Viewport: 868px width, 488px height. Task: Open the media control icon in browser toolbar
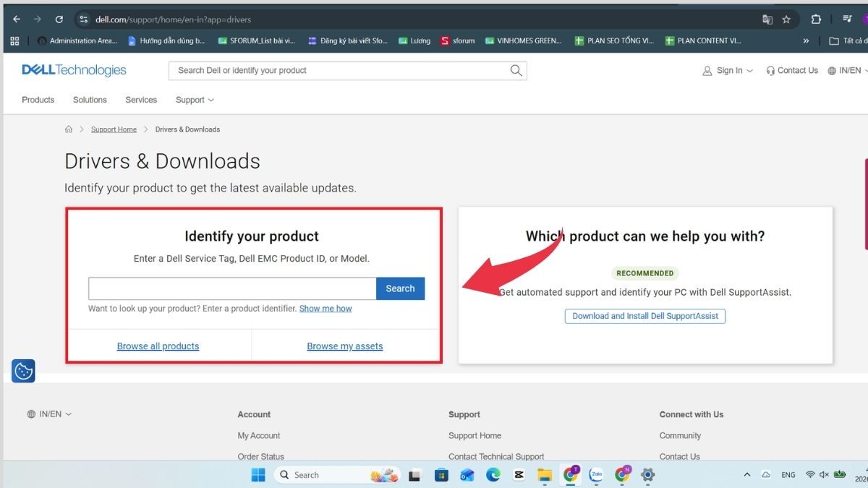[847, 20]
